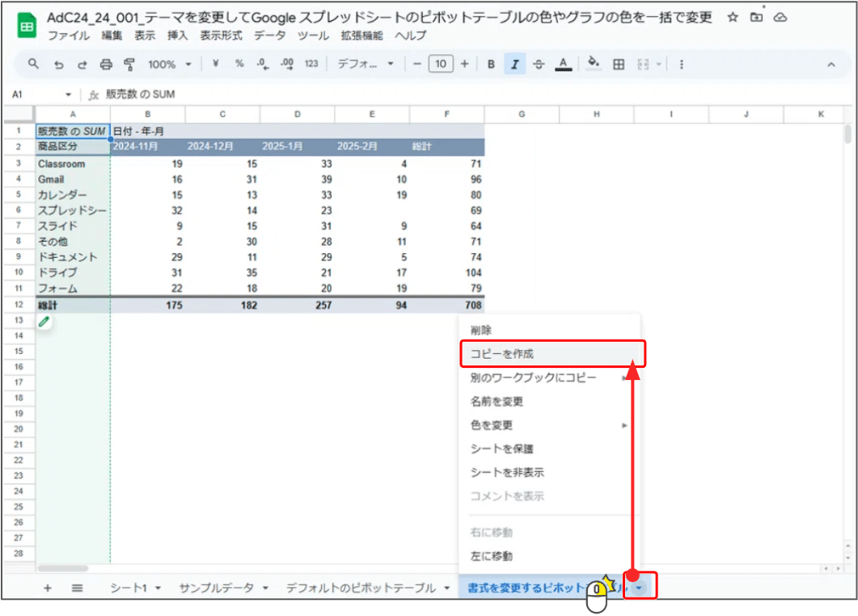Increase decimal places

click(287, 64)
